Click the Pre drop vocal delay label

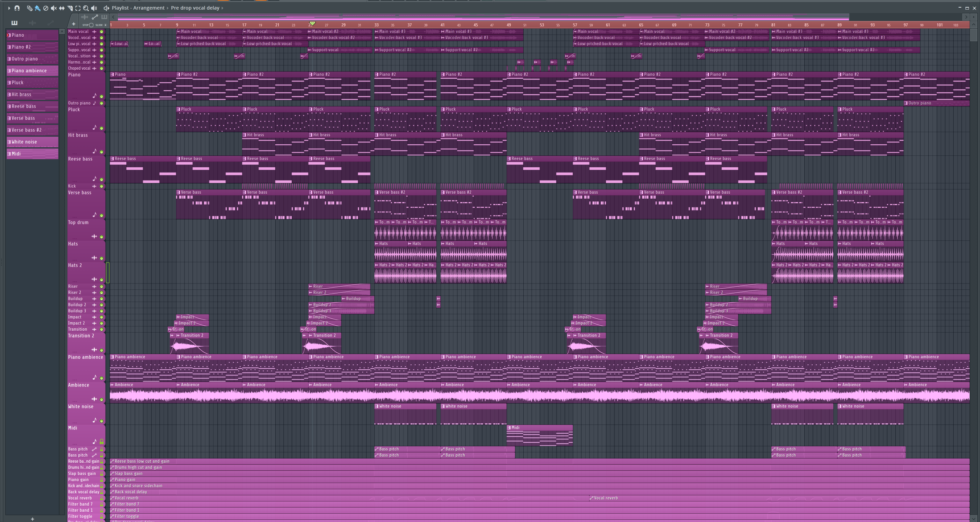[x=195, y=8]
